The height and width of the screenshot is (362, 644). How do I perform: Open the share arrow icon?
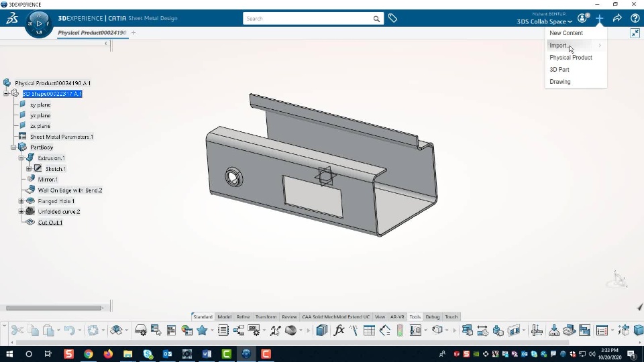pos(617,18)
